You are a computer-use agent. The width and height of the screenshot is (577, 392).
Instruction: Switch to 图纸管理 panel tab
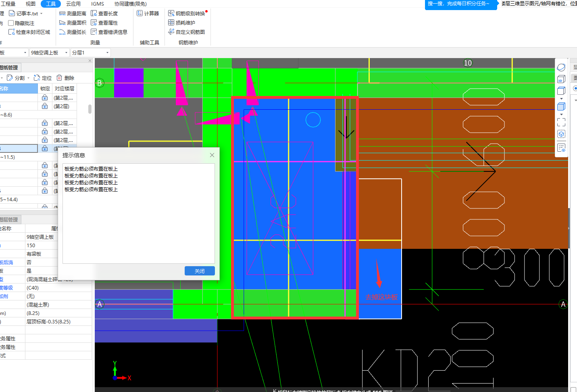click(x=10, y=67)
